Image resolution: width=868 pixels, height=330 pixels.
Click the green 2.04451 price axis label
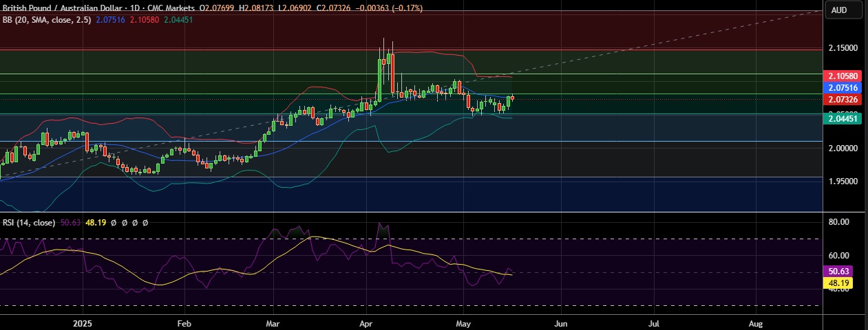(843, 118)
